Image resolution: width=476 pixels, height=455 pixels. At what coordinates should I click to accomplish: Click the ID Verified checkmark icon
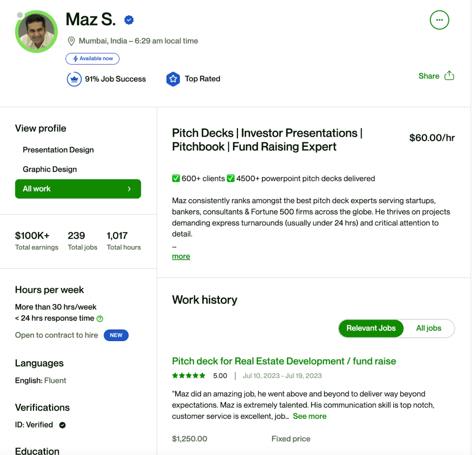[x=62, y=425]
